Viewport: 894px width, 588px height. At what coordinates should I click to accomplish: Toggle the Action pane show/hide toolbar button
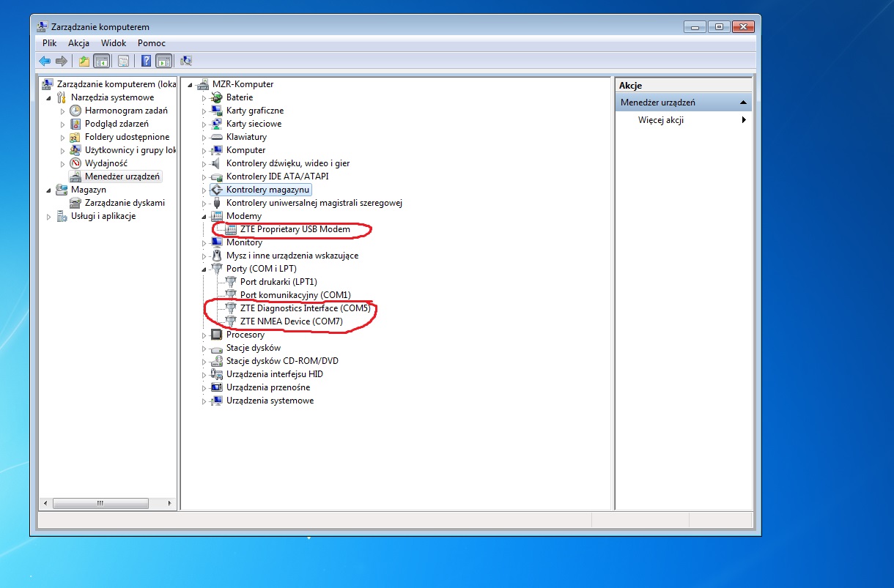coord(164,62)
